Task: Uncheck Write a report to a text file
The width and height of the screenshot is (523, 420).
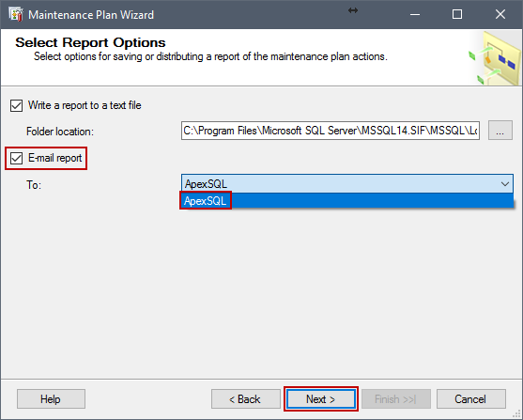Action: tap(16, 106)
